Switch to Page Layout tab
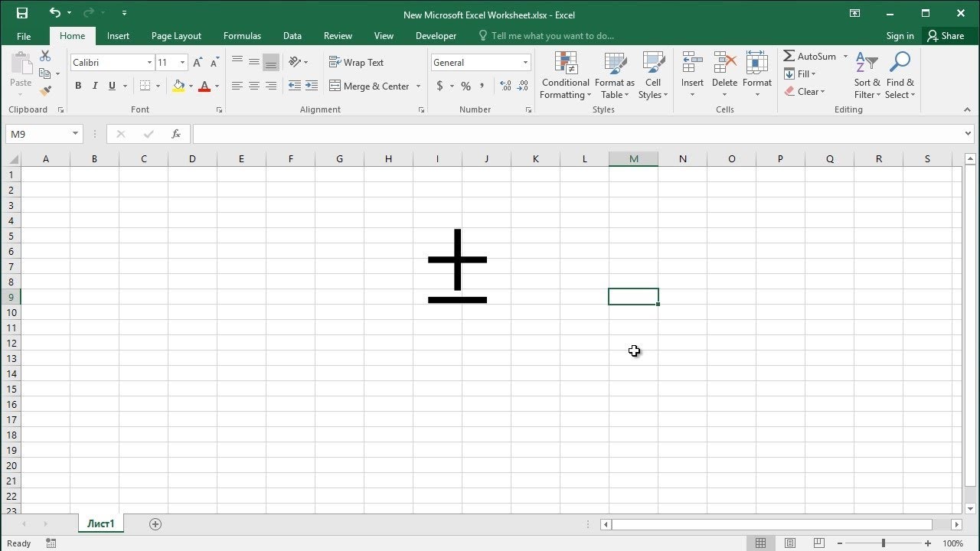Image resolution: width=980 pixels, height=551 pixels. point(176,36)
